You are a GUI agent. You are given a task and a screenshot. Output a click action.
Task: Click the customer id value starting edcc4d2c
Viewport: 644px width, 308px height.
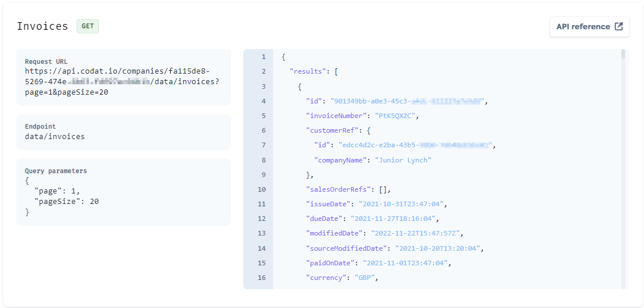click(416, 145)
